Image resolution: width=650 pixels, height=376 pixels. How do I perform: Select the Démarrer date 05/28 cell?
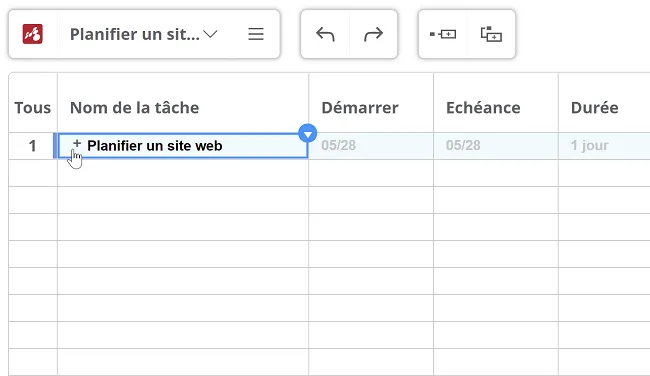(371, 146)
